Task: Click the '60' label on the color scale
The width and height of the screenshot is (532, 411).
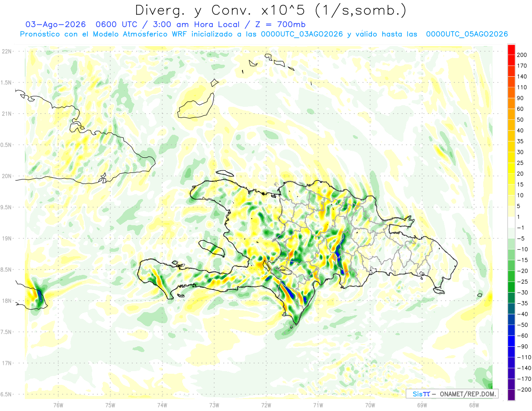Action: point(521,109)
